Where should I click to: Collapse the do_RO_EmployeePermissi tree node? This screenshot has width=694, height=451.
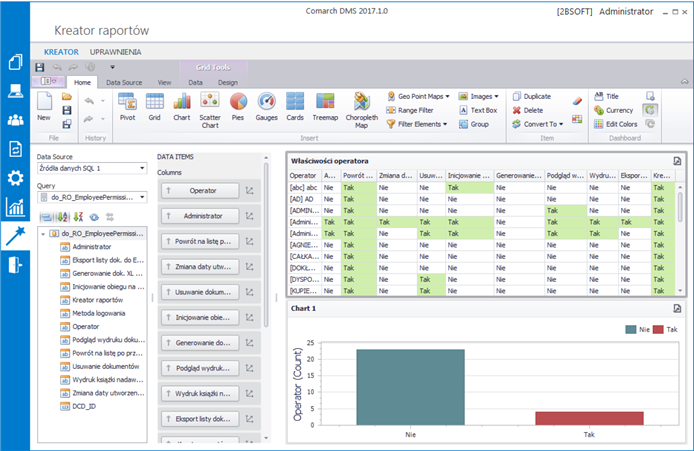[43, 234]
